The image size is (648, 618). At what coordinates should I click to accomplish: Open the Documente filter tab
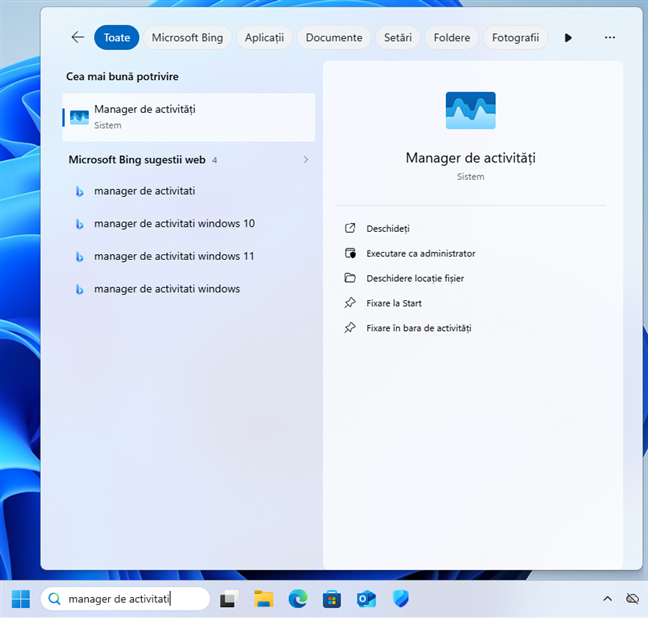coord(334,38)
